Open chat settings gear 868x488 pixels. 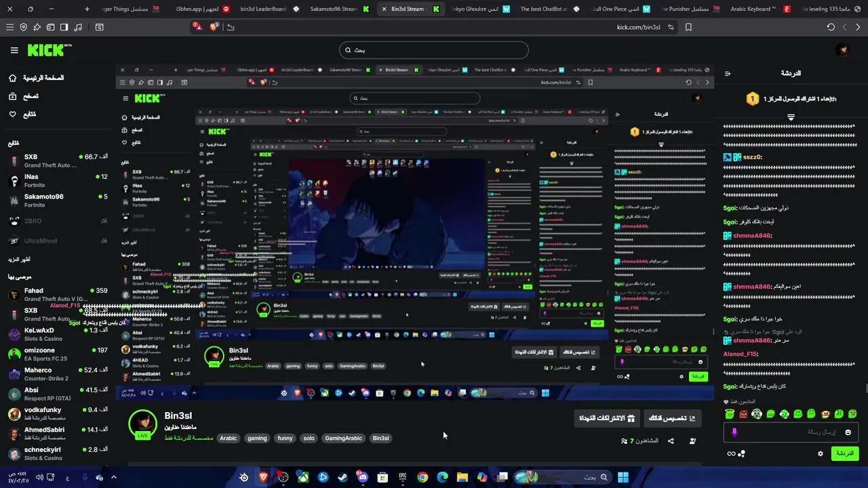pyautogui.click(x=821, y=453)
